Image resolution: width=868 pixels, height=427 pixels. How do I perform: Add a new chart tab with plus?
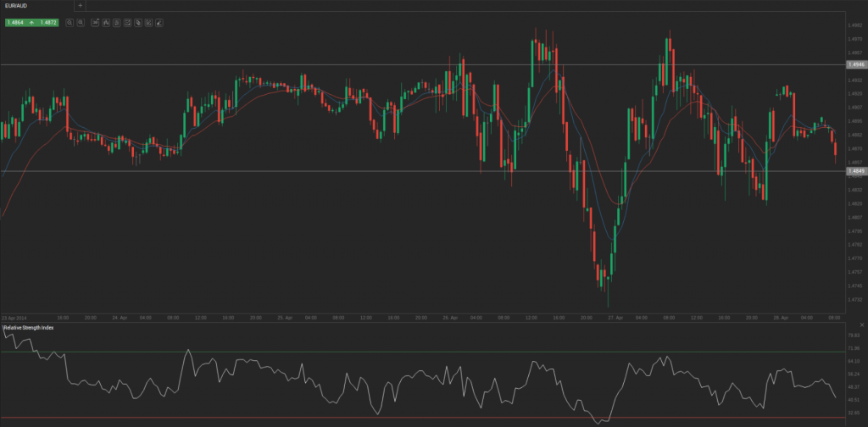click(x=81, y=5)
